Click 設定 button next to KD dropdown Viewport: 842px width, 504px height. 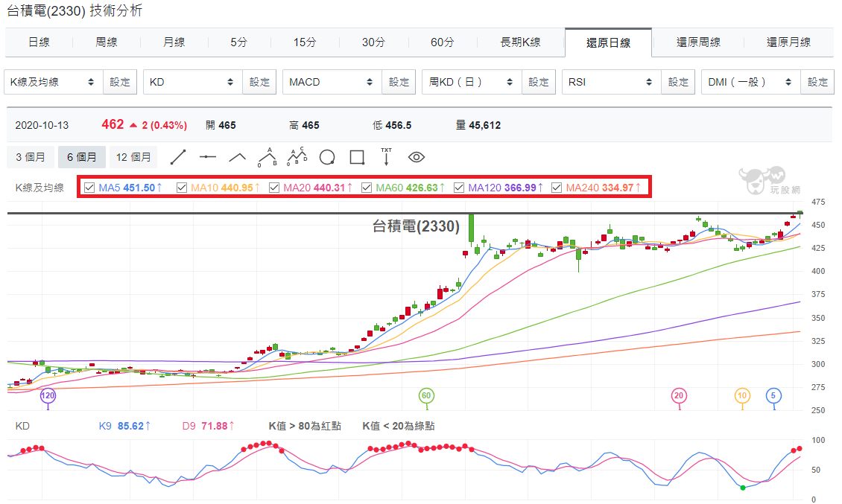point(259,82)
